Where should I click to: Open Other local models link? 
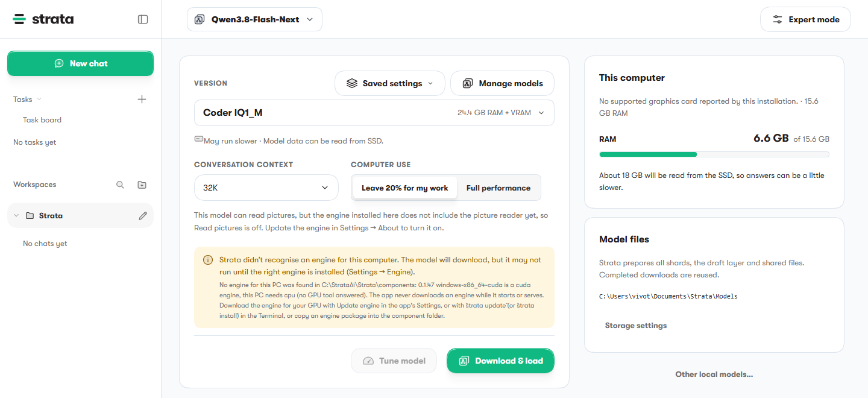pos(714,374)
